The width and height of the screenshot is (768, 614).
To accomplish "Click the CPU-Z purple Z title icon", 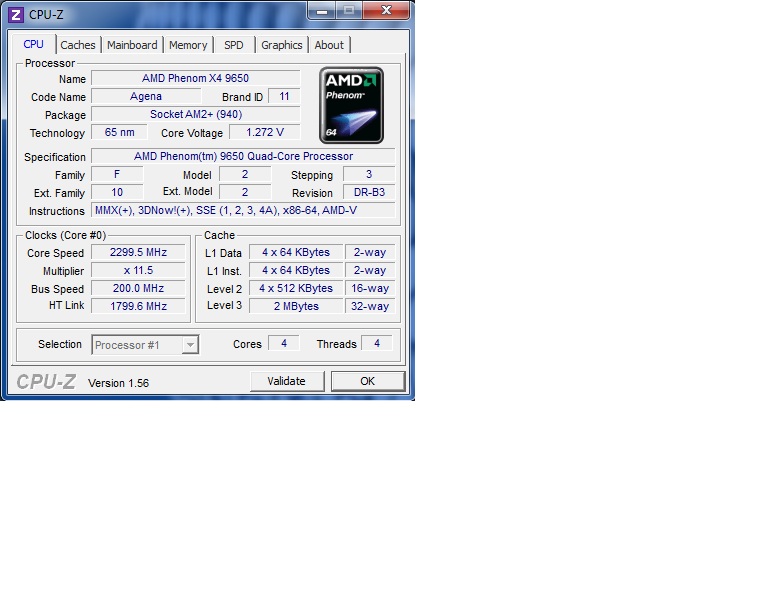I will tap(16, 15).
